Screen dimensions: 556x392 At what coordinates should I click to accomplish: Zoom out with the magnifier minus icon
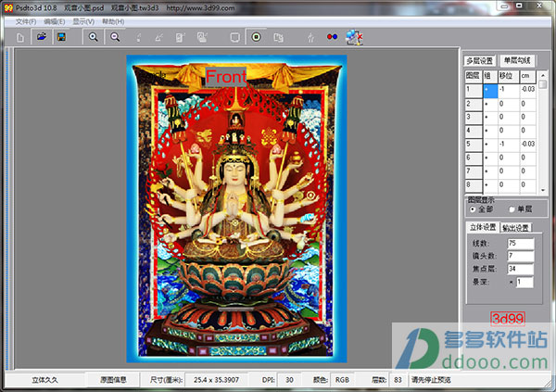tap(115, 37)
